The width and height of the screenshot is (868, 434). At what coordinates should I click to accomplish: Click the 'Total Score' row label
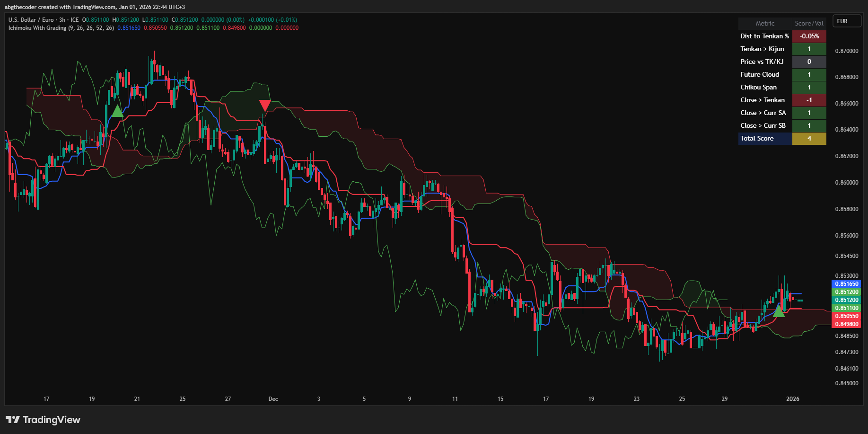[x=765, y=138]
